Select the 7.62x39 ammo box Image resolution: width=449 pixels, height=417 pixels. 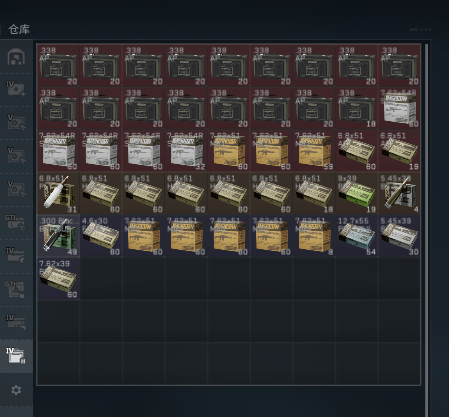tap(58, 279)
